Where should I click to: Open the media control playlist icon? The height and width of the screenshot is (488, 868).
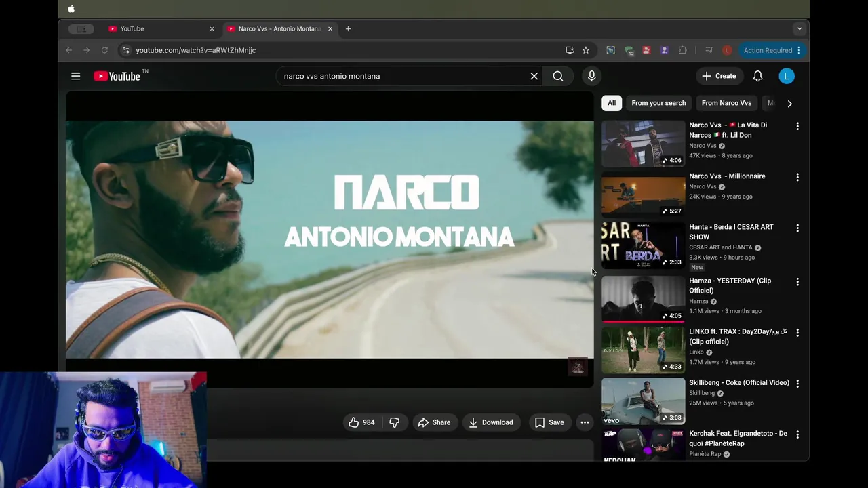(709, 50)
